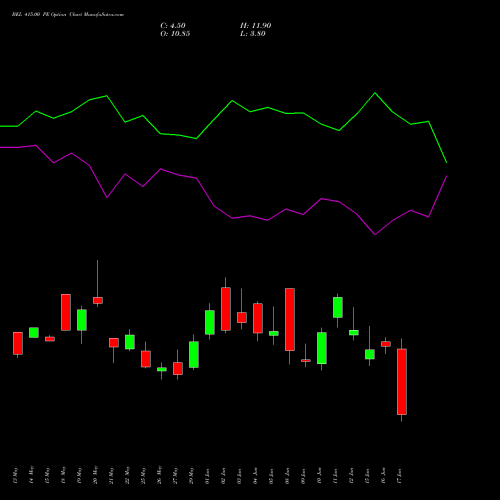Click the red candle for 02 Jun
Image resolution: width=500 pixels, height=500 pixels.
[x=226, y=309]
